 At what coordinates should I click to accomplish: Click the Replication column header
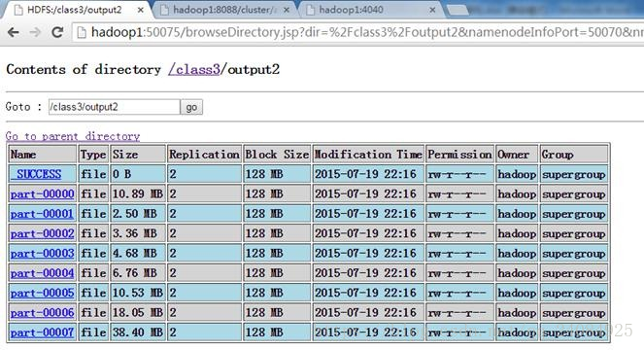(204, 155)
